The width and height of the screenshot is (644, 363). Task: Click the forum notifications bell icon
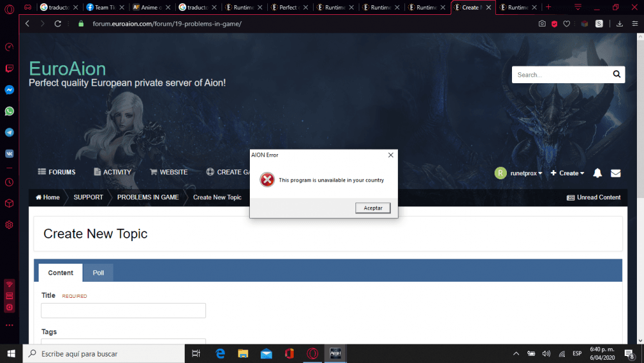point(598,173)
